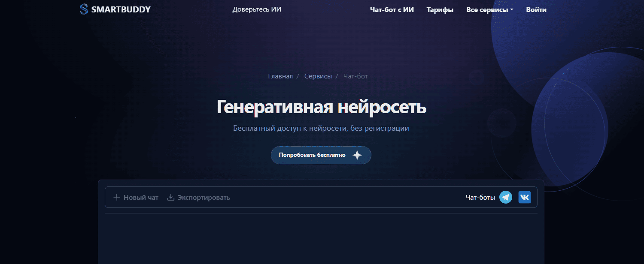Click inside the empty chat conversation area
The image size is (644, 264).
click(x=321, y=239)
